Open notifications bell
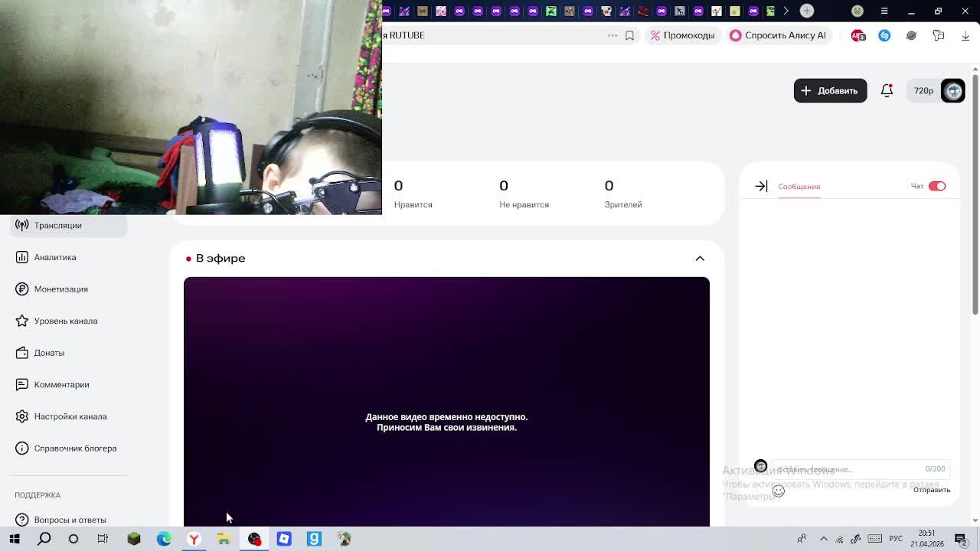The image size is (980, 551). click(x=887, y=90)
